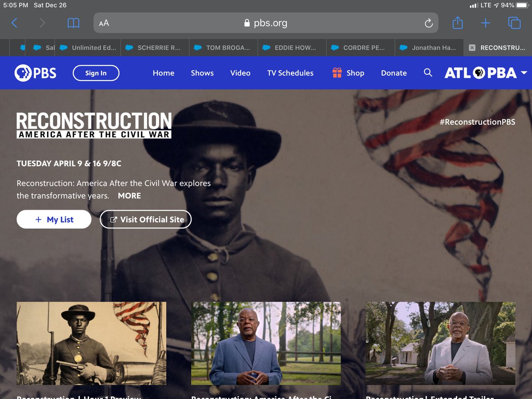This screenshot has height=399, width=532.
Task: Tap the Safari forward arrow
Action: click(x=42, y=23)
